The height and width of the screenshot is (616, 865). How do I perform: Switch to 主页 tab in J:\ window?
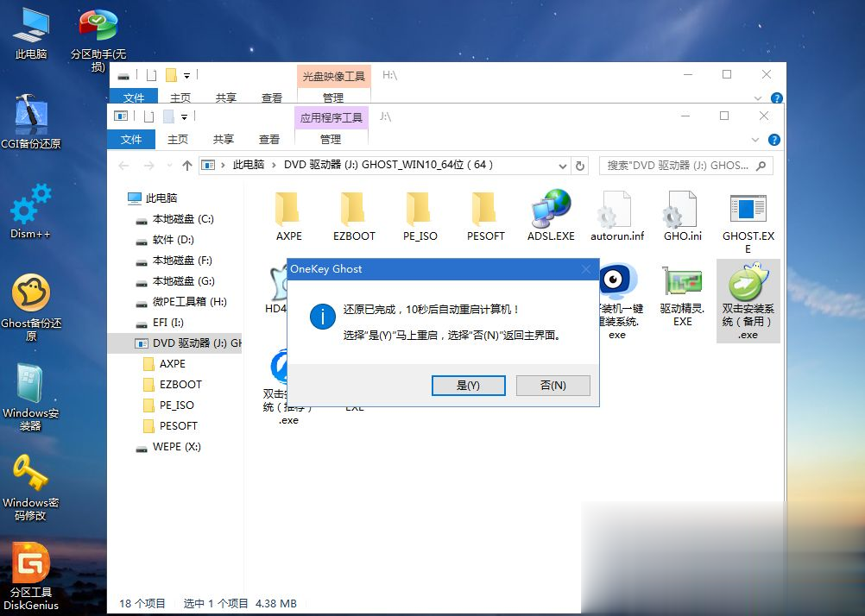tap(178, 140)
